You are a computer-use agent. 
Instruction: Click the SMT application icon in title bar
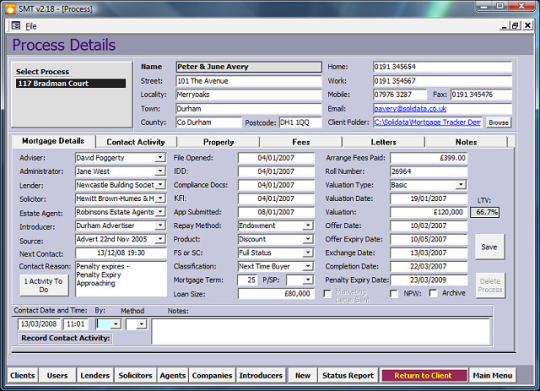10,9
